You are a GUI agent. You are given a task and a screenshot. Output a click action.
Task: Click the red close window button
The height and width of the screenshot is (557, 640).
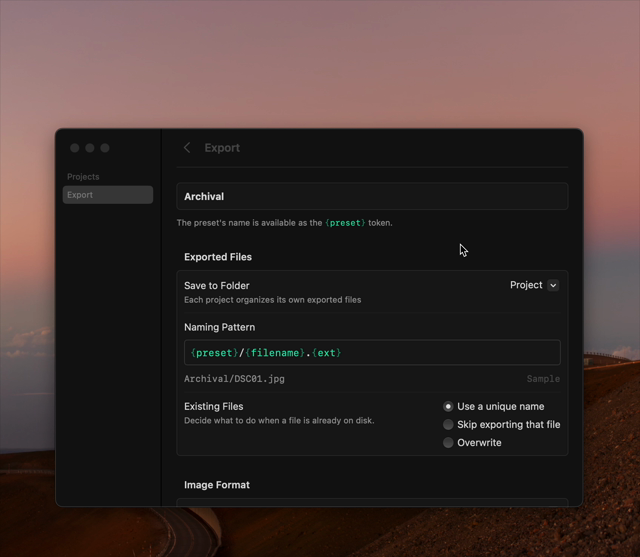(x=75, y=148)
